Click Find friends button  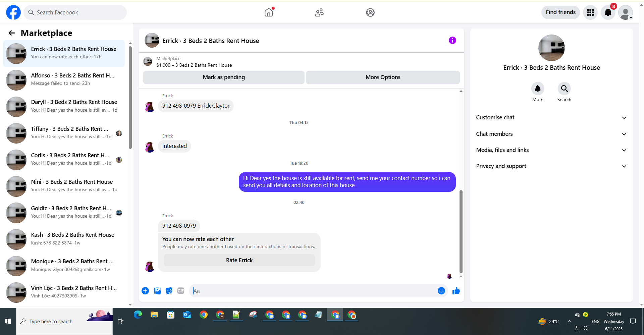(x=560, y=12)
